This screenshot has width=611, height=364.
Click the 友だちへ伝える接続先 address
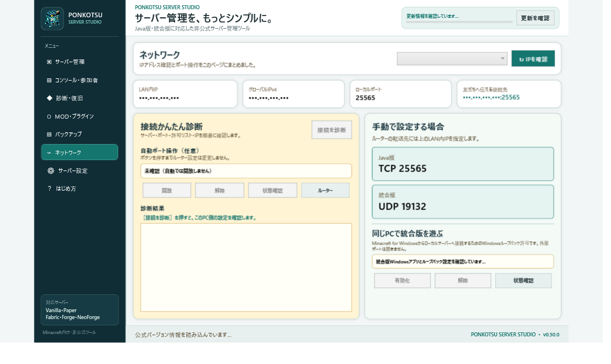491,97
